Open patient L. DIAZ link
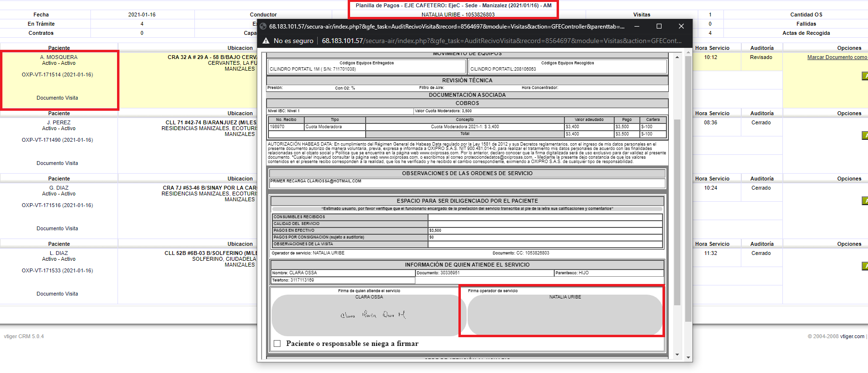This screenshot has width=868, height=373. coord(59,253)
